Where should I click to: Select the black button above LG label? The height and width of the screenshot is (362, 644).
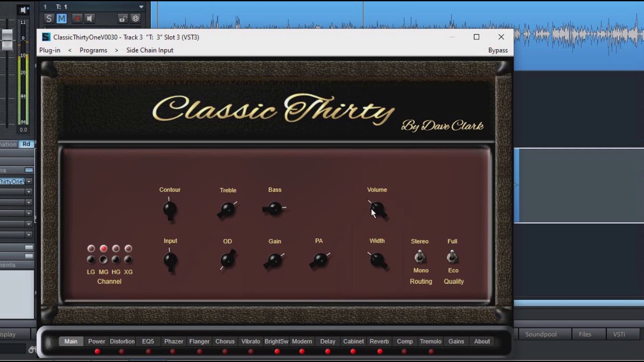click(x=91, y=259)
